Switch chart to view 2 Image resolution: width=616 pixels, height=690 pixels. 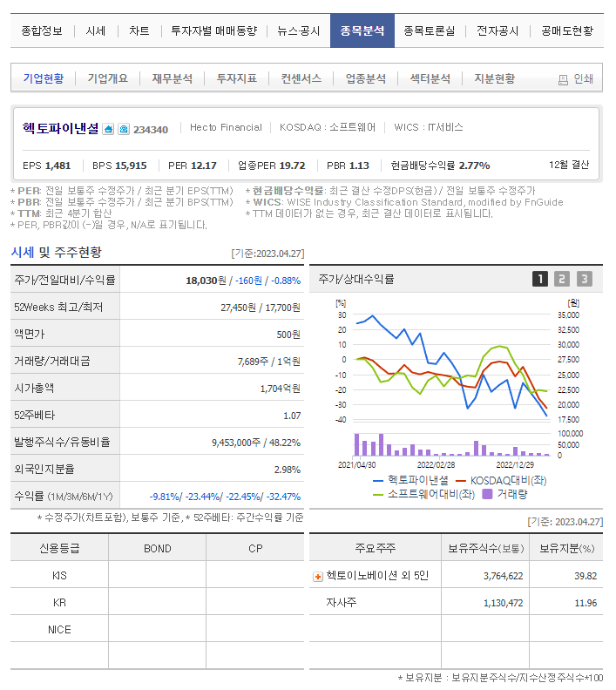click(561, 279)
